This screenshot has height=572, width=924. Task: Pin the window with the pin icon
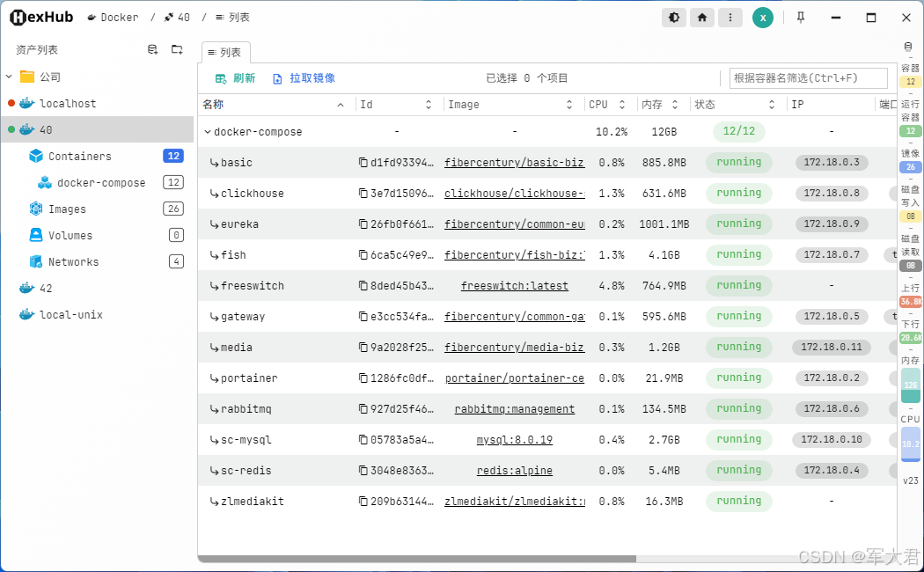pyautogui.click(x=800, y=18)
